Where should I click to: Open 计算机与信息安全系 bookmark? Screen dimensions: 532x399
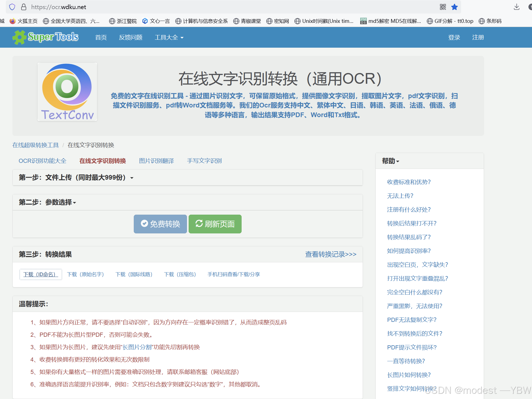[x=202, y=21]
